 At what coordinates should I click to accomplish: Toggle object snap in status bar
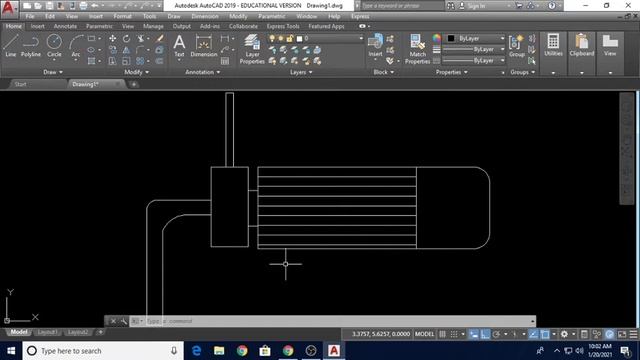tap(545, 334)
